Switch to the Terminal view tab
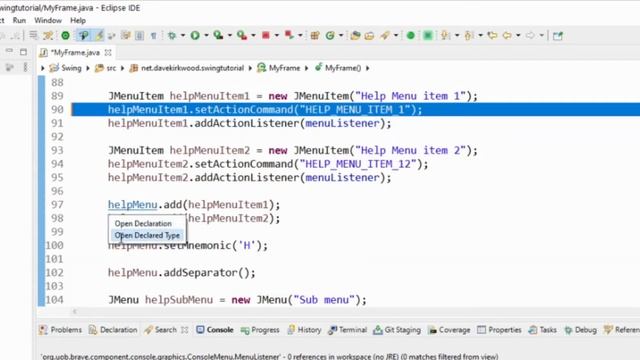 pos(347,330)
